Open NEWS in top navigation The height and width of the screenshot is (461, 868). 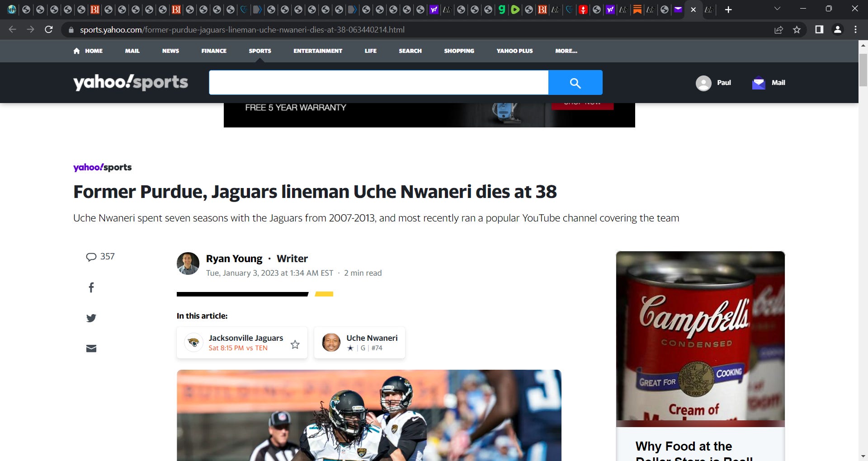170,51
